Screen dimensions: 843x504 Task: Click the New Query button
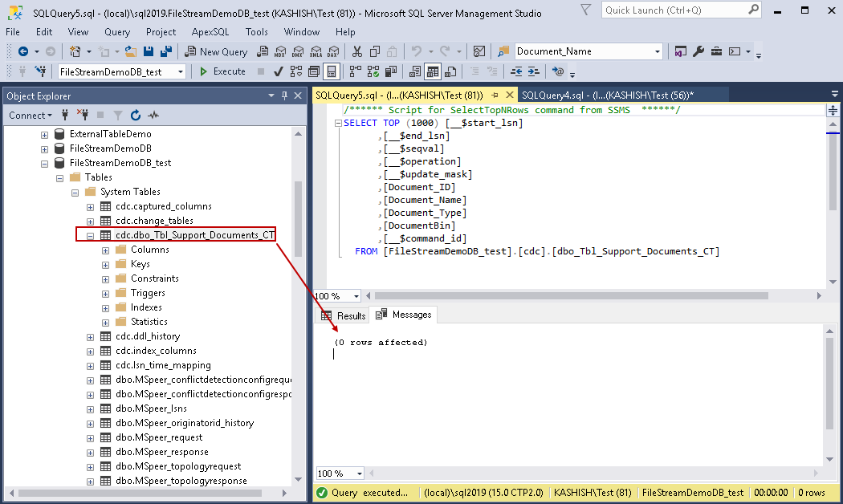tap(215, 51)
